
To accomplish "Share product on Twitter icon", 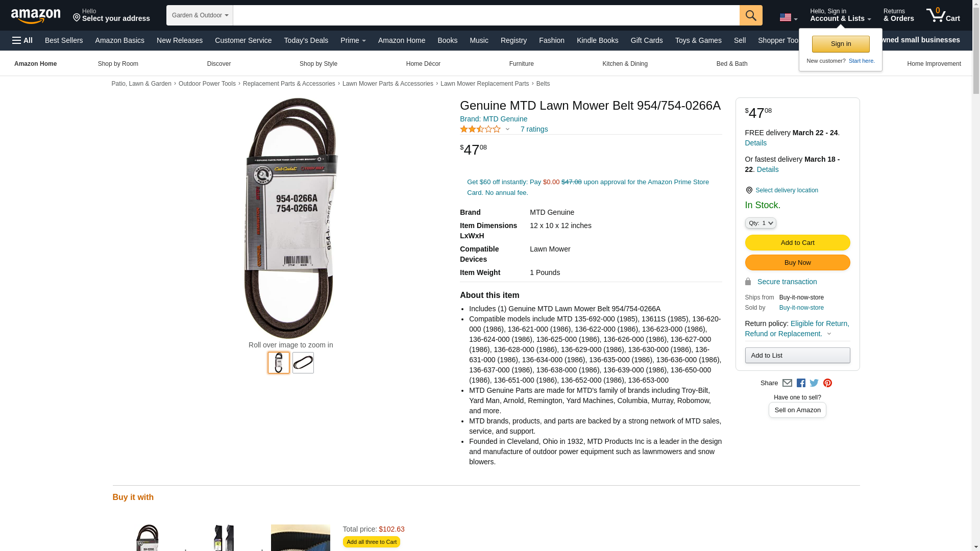I will coord(814,383).
